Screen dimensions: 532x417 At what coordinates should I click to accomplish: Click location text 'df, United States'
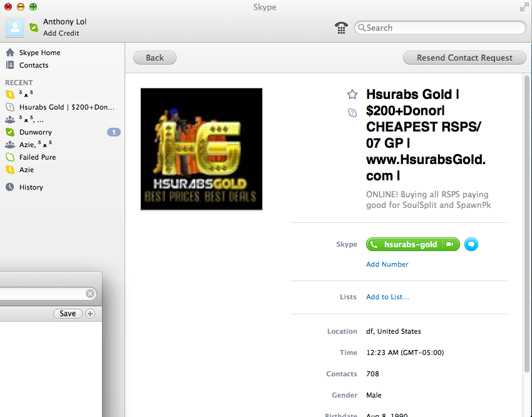pyautogui.click(x=394, y=331)
